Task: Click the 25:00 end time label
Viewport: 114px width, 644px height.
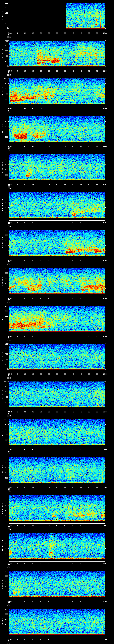Action: pyautogui.click(x=105, y=601)
